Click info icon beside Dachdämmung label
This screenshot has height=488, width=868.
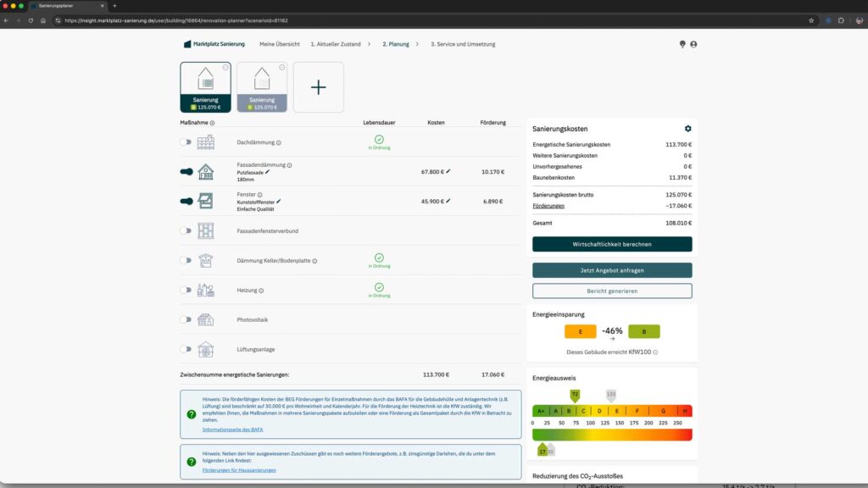[x=278, y=142]
